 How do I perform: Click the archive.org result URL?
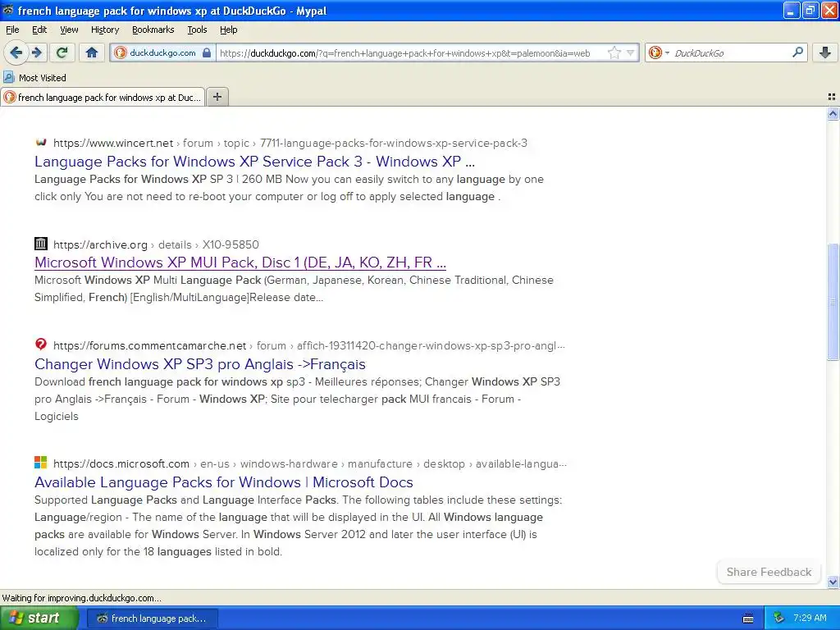pyautogui.click(x=156, y=244)
